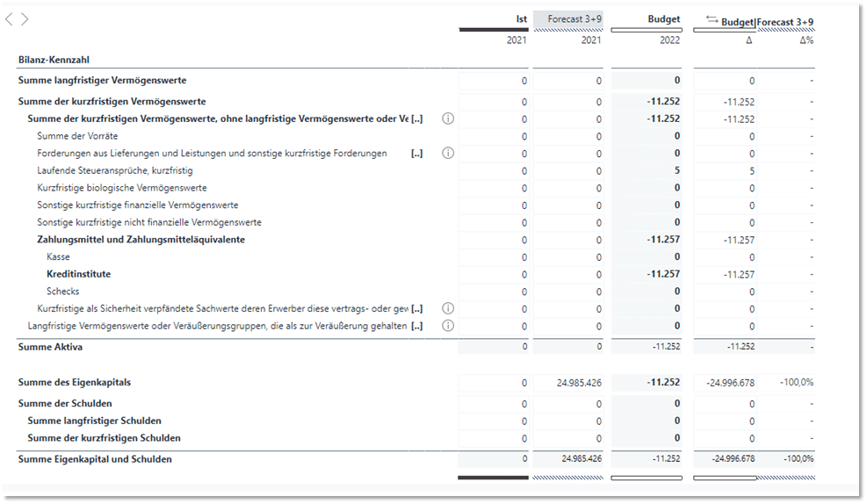
Task: Collapse Summe der kurzfristigen Vermögenswerte row
Action: (x=112, y=101)
